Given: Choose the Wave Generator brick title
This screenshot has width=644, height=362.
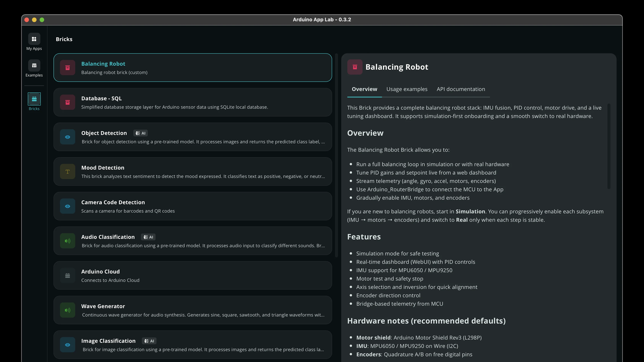Looking at the screenshot, I should pos(103,306).
